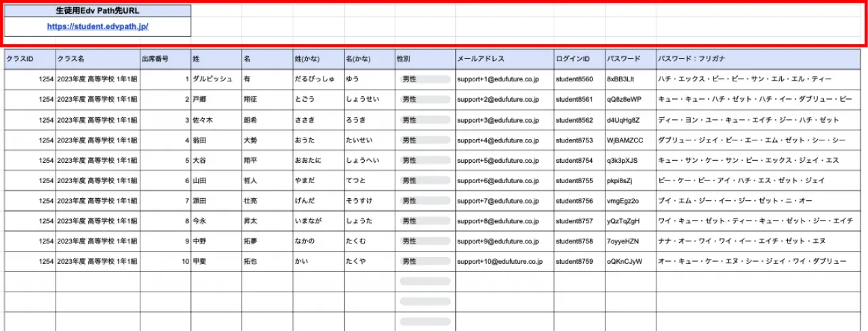Image resolution: width=868 pixels, height=331 pixels.
Task: Click the kana cell だるびっしゅ
Action: coord(318,79)
